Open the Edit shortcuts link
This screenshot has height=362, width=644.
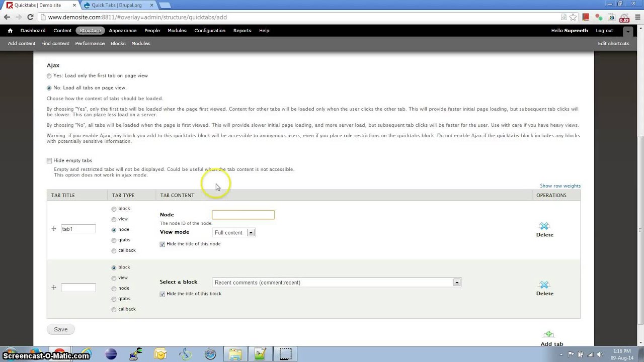[613, 44]
